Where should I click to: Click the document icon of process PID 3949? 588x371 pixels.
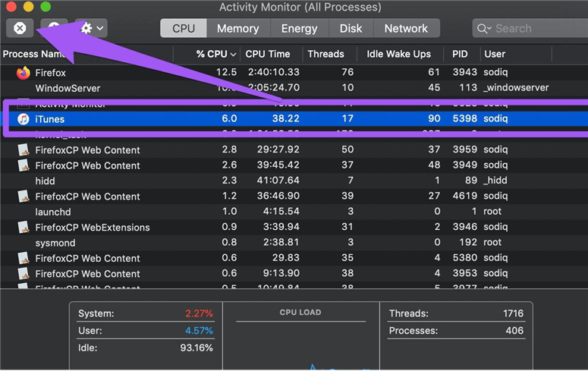[24, 165]
